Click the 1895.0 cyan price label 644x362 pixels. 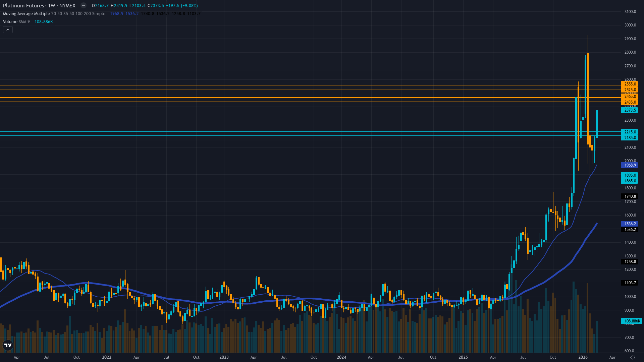(630, 175)
